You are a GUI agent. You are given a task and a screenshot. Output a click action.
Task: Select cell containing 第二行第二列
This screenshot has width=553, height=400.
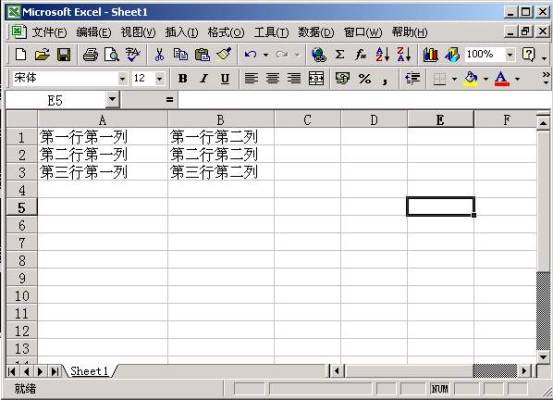tap(221, 154)
